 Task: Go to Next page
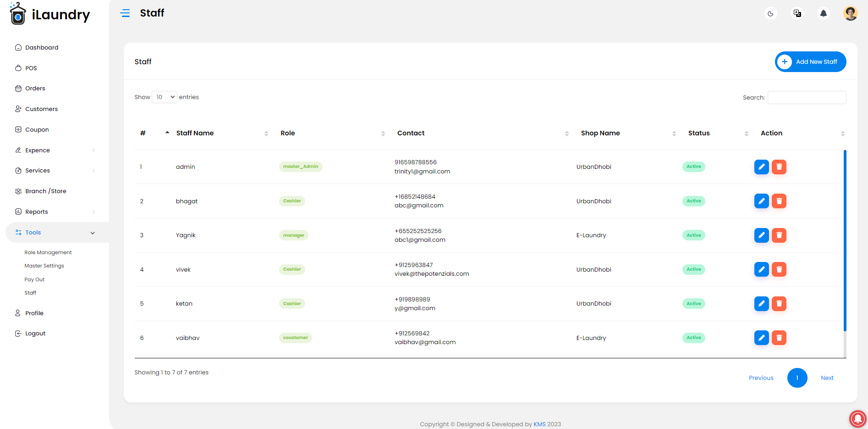point(827,378)
